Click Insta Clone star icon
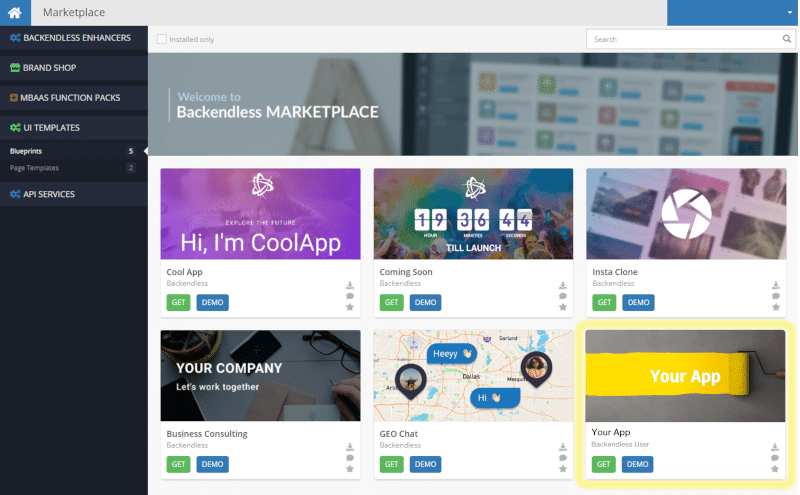This screenshot has width=800, height=495. click(776, 307)
